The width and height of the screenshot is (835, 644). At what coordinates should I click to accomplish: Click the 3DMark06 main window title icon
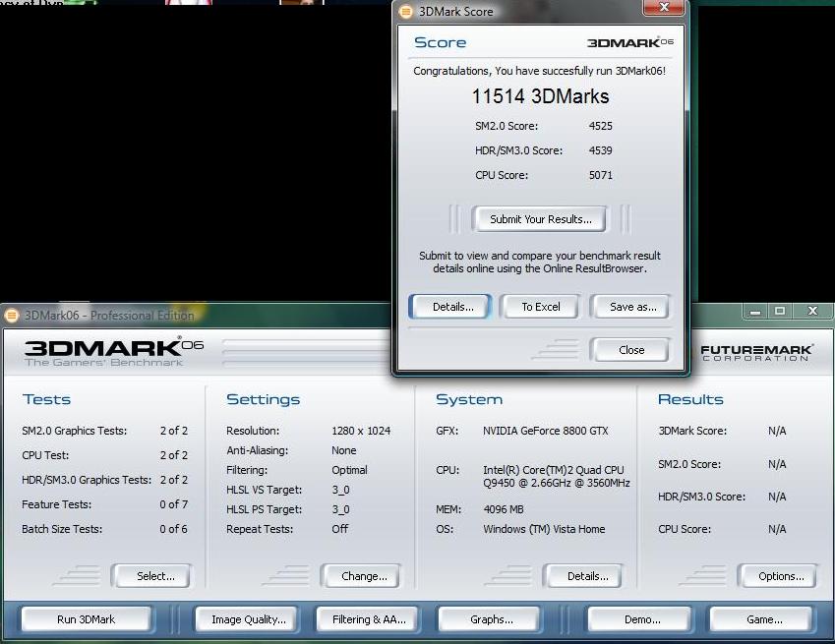click(11, 316)
